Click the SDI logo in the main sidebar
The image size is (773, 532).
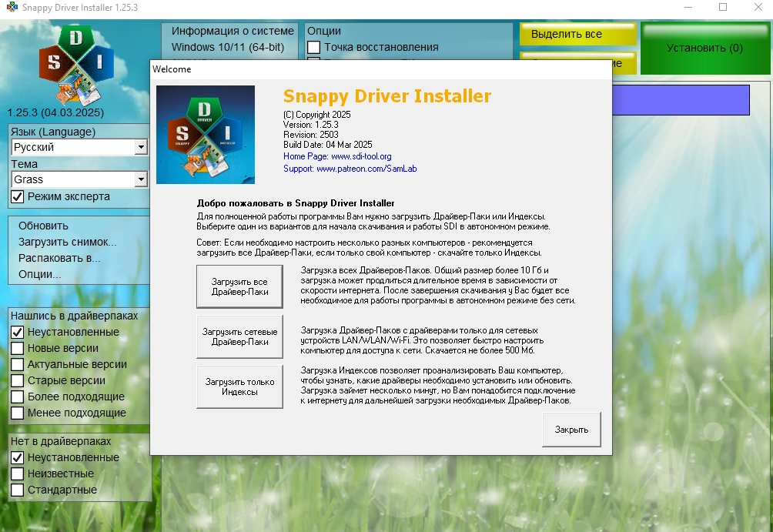pos(75,65)
